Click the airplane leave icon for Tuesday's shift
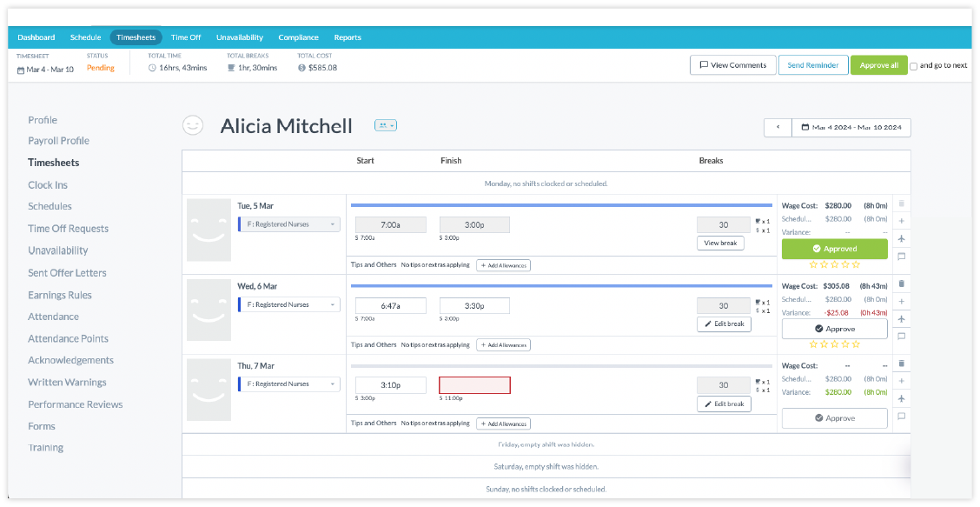Image resolution: width=980 pixels, height=507 pixels. click(x=902, y=238)
